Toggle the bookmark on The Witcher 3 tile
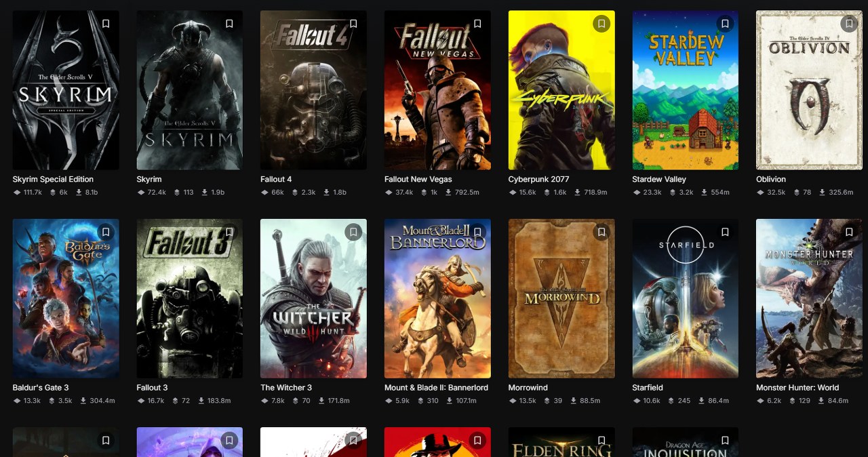The width and height of the screenshot is (868, 457). 353,232
